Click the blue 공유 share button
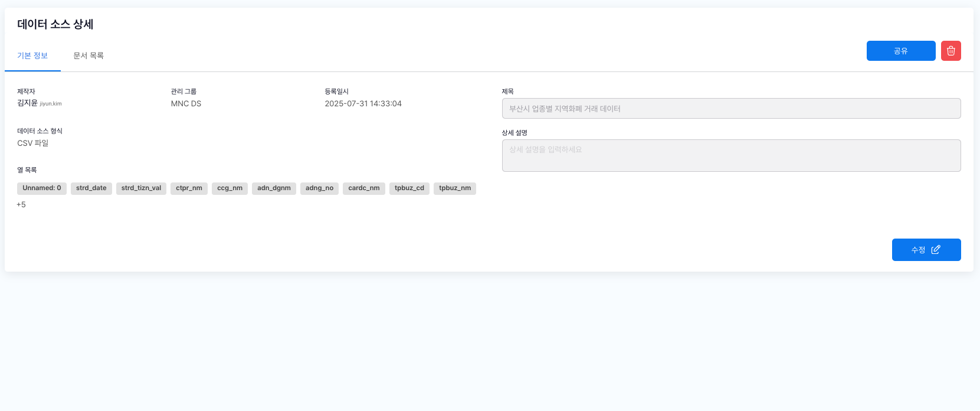Image resolution: width=980 pixels, height=411 pixels. pyautogui.click(x=900, y=51)
